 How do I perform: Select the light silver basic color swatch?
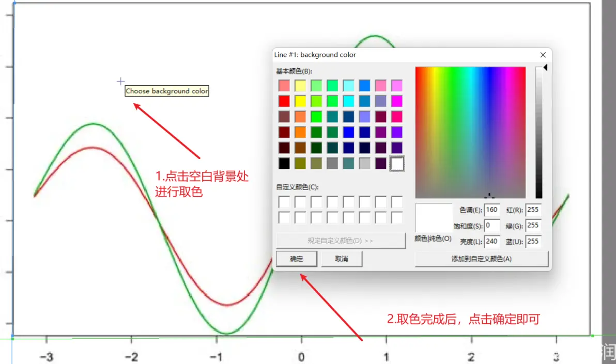pyautogui.click(x=364, y=163)
